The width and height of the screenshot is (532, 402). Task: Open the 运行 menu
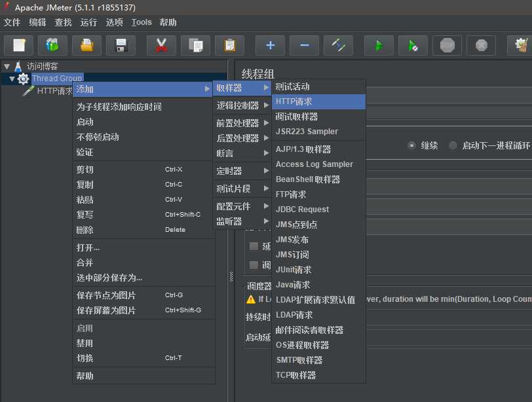tap(89, 22)
